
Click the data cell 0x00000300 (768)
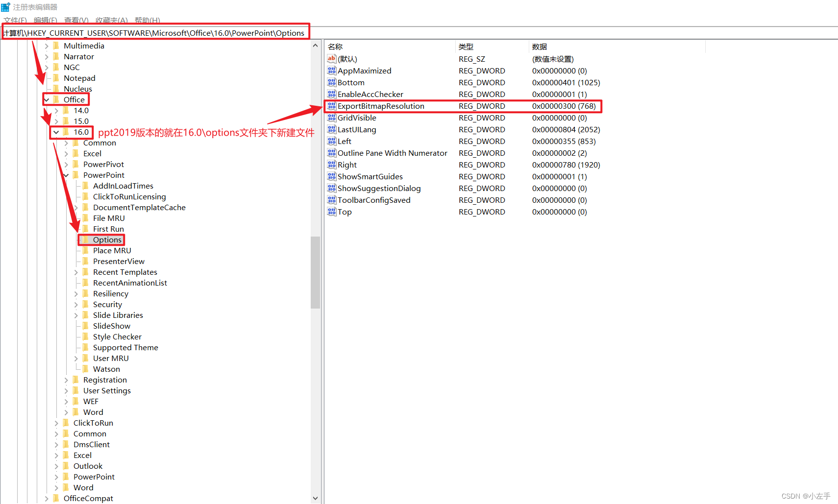[564, 106]
